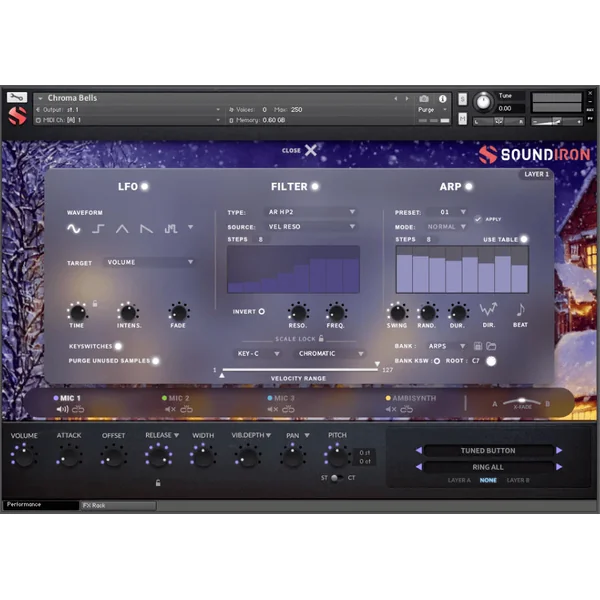This screenshot has width=600, height=600.
Task: Open filter Type AR HP2 dropdown
Action: (311, 212)
